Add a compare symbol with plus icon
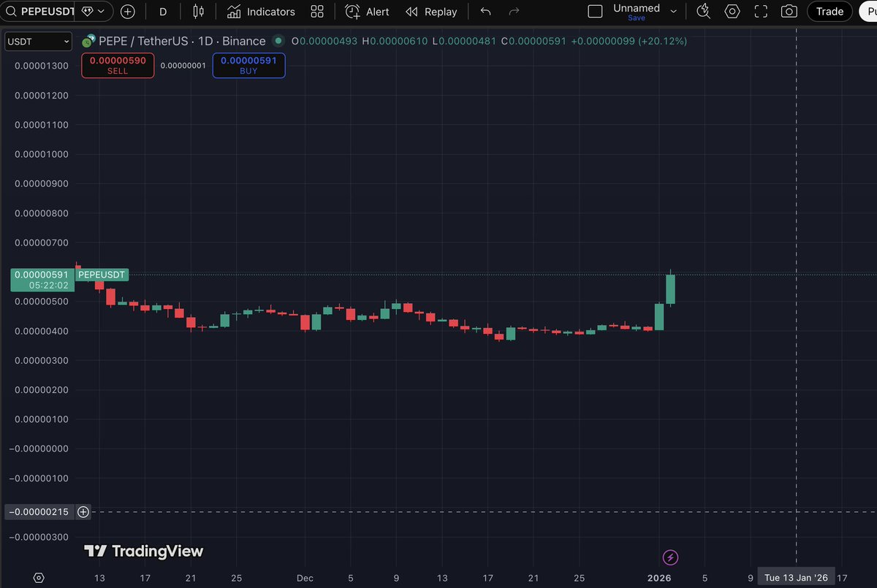The image size is (877, 588). pyautogui.click(x=127, y=12)
